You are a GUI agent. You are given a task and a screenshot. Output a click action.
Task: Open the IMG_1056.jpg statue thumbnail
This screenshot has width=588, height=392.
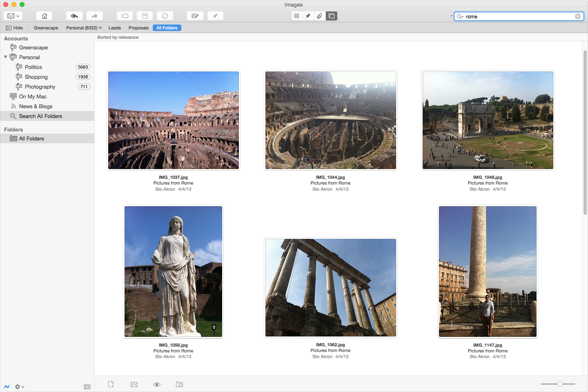174,272
